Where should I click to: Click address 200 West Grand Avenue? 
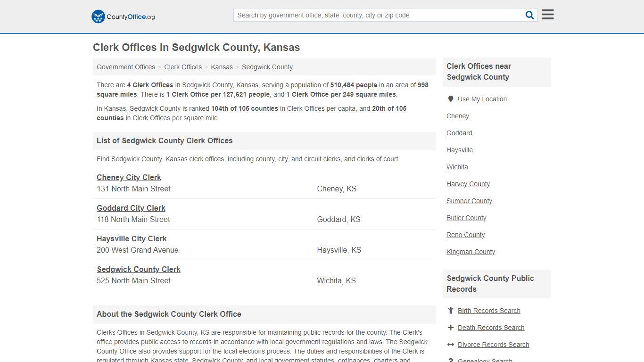click(138, 250)
